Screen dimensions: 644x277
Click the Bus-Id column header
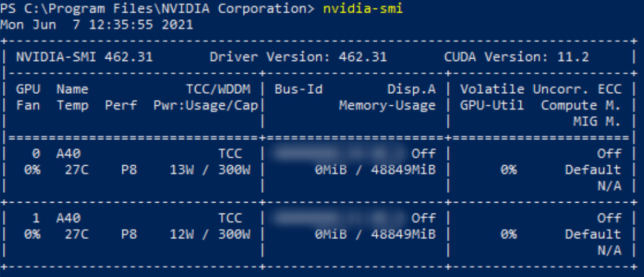pyautogui.click(x=298, y=90)
